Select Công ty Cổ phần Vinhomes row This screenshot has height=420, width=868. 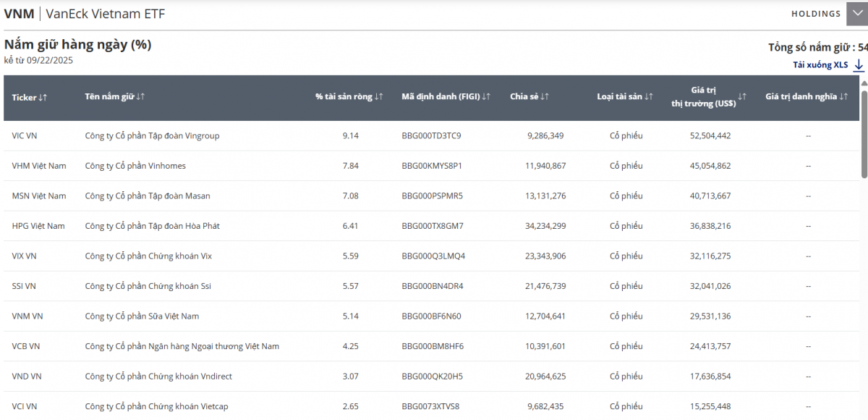[135, 166]
